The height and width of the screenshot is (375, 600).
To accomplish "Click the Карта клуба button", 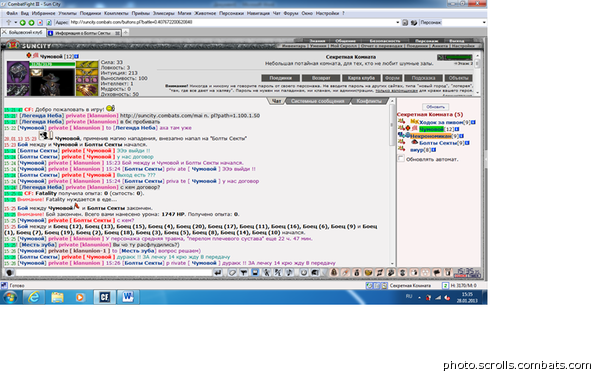I will click(x=361, y=78).
